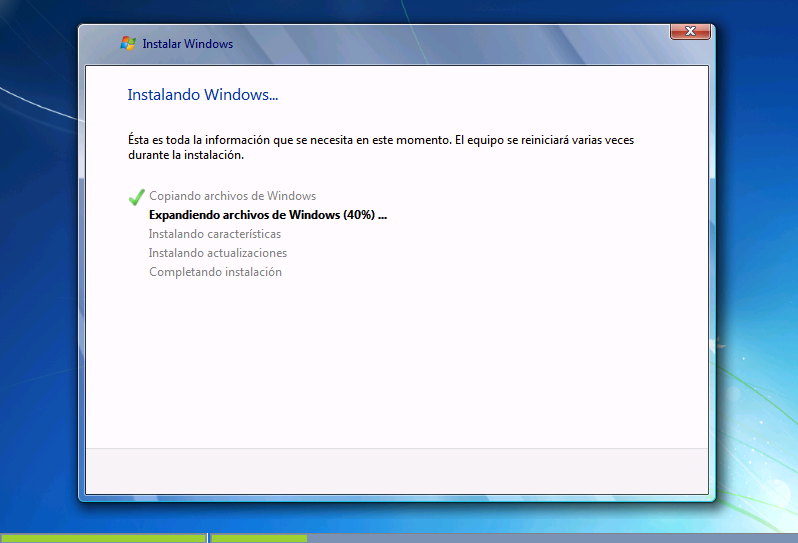The width and height of the screenshot is (798, 543).
Task: Click 'Instalando características' step
Action: coord(215,234)
